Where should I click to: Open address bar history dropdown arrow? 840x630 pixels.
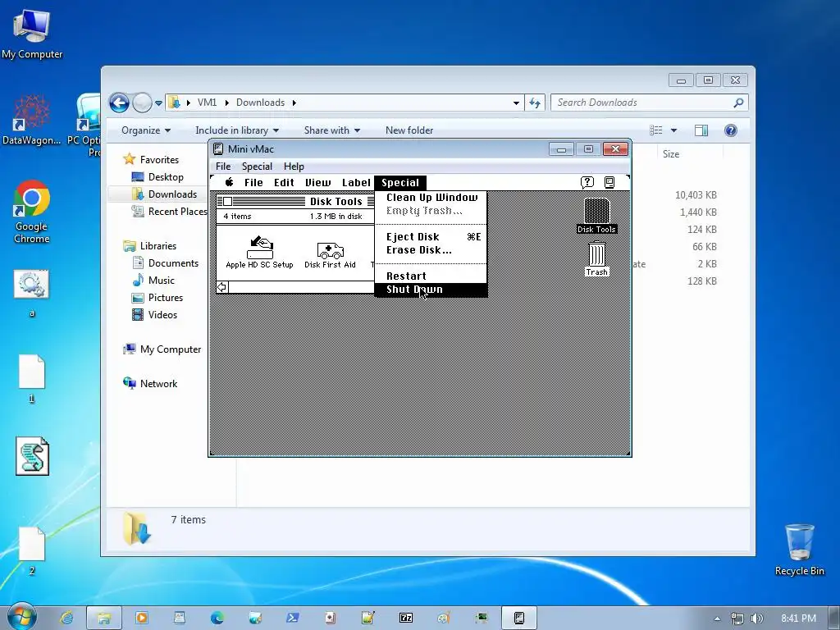pyautogui.click(x=516, y=103)
